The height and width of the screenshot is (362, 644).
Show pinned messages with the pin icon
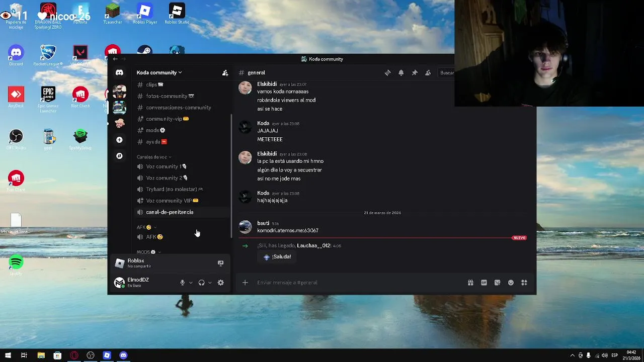(x=415, y=72)
